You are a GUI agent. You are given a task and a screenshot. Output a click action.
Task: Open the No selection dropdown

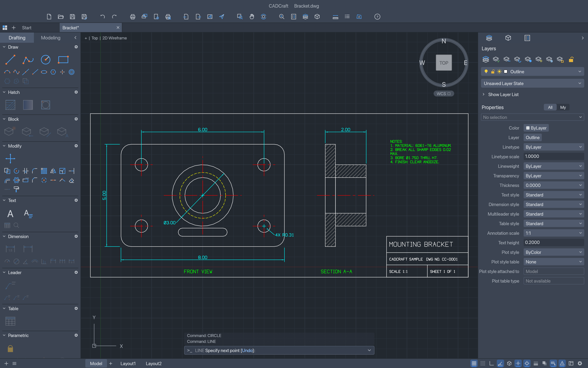[x=533, y=117]
